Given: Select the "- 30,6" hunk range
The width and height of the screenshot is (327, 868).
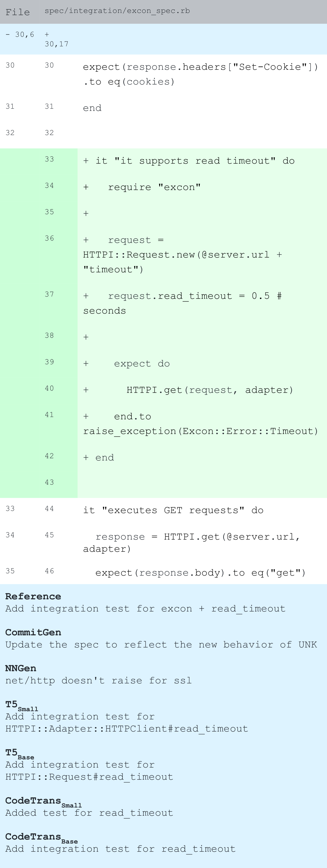Looking at the screenshot, I should [x=19, y=34].
